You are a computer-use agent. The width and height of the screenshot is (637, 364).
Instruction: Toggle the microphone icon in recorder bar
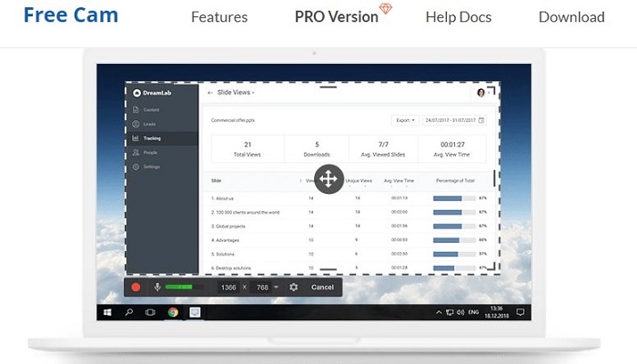click(157, 288)
